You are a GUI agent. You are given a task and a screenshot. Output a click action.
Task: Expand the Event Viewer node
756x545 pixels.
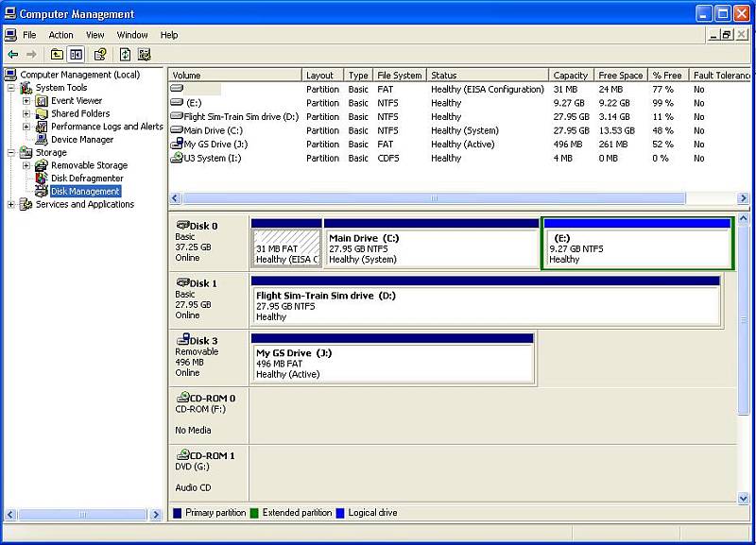(26, 101)
